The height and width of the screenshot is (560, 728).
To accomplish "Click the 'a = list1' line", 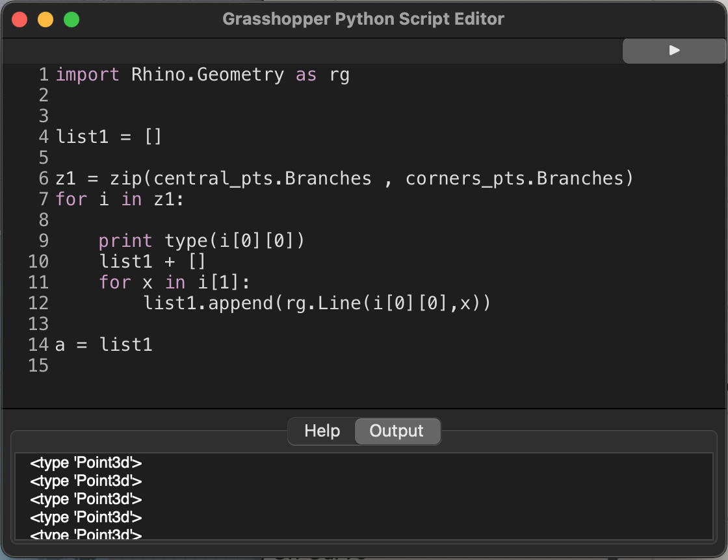I will pos(103,345).
